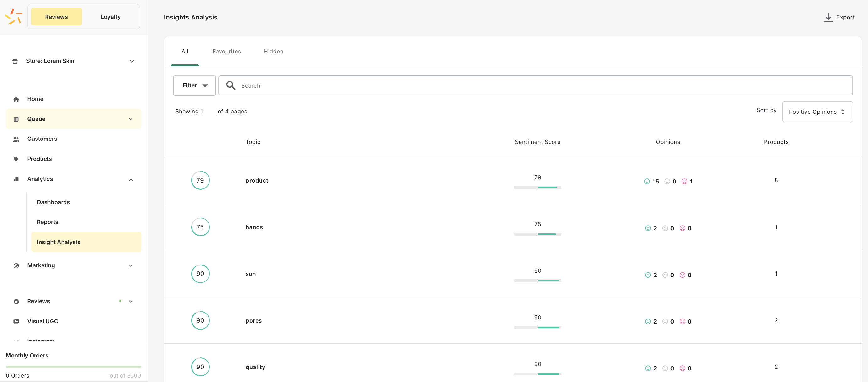Click the Analytics bar chart icon
868x382 pixels.
[16, 179]
